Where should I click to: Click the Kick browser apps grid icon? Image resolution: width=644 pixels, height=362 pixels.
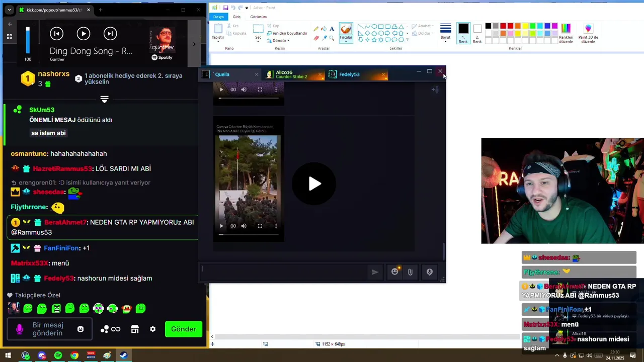point(9,37)
